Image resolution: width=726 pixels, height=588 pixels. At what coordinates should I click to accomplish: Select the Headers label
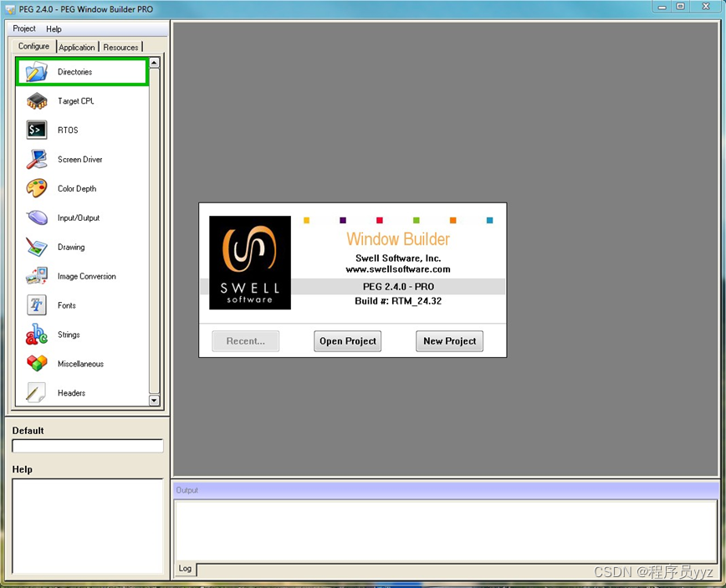point(71,392)
